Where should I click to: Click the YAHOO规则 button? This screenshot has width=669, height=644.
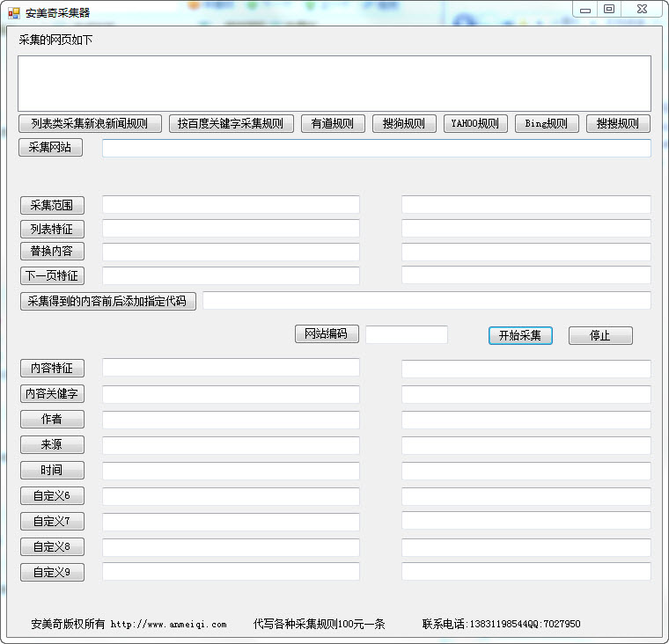475,123
